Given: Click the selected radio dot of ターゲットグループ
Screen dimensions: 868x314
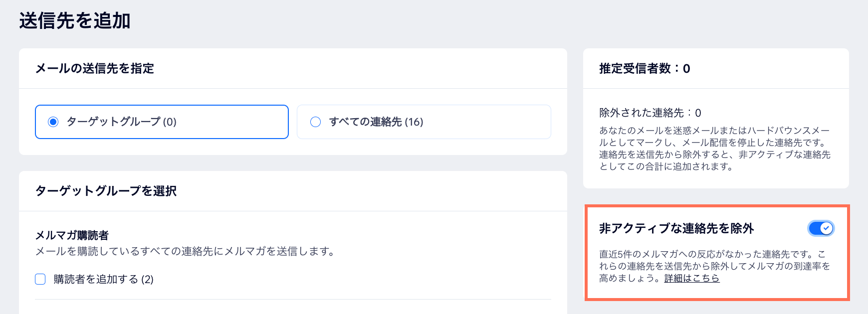Looking at the screenshot, I should point(54,122).
